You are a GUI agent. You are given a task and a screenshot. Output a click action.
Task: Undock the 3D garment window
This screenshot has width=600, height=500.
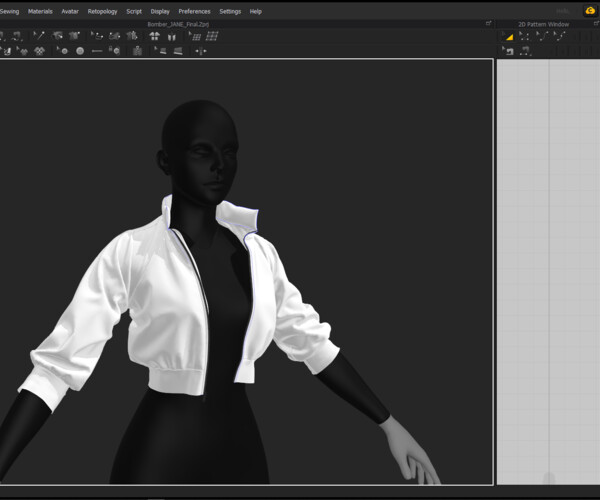tap(488, 23)
